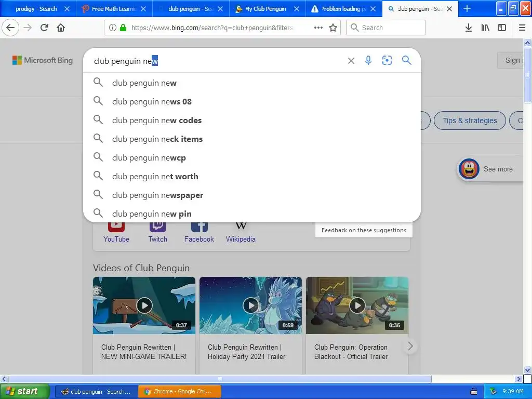The image size is (532, 399).
Task: Open the Firefox hamburger menu
Action: [x=522, y=28]
